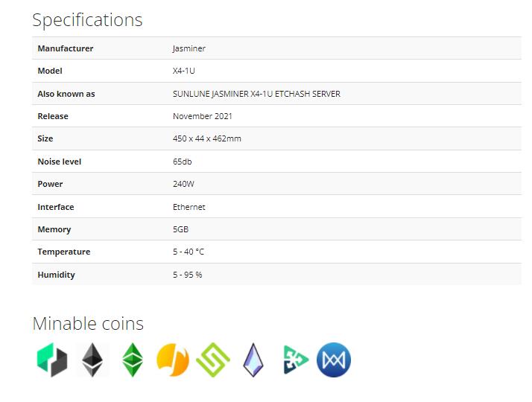Select the X4-1U model value
Image resolution: width=532 pixels, height=402 pixels.
[x=184, y=71]
